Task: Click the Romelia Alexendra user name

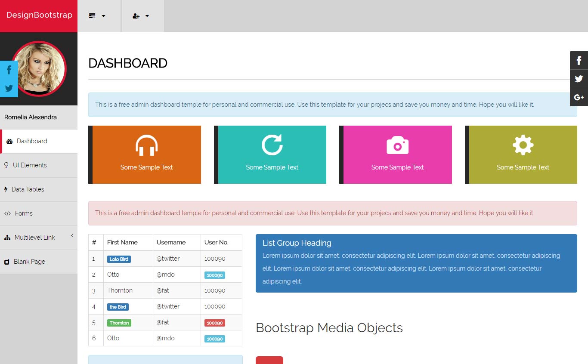Action: coord(31,117)
